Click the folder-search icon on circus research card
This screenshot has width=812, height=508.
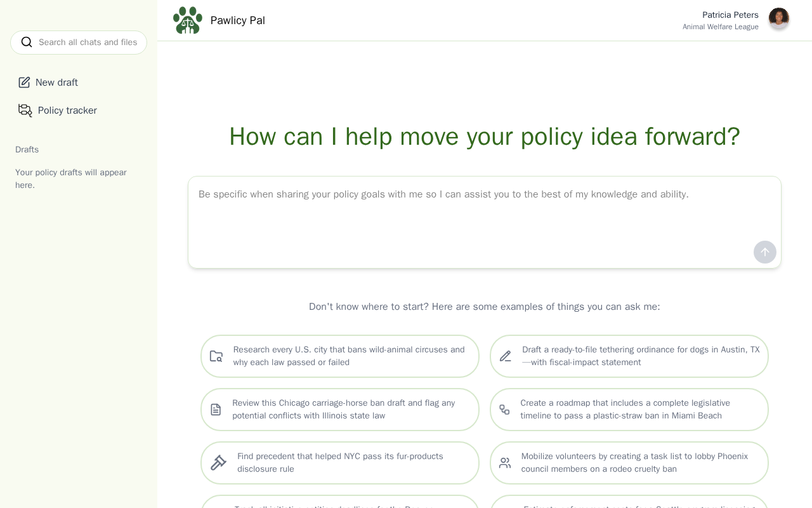(x=216, y=356)
